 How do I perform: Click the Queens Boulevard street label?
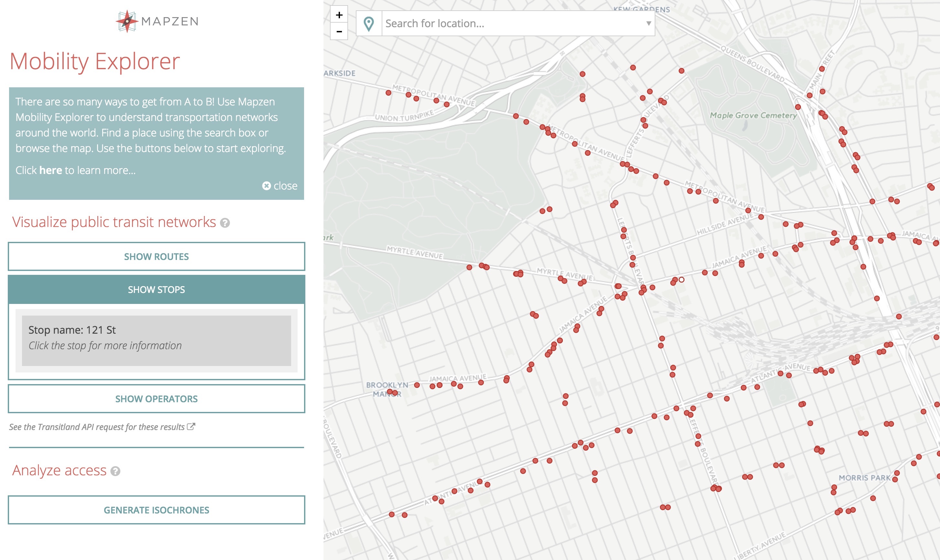tap(753, 64)
